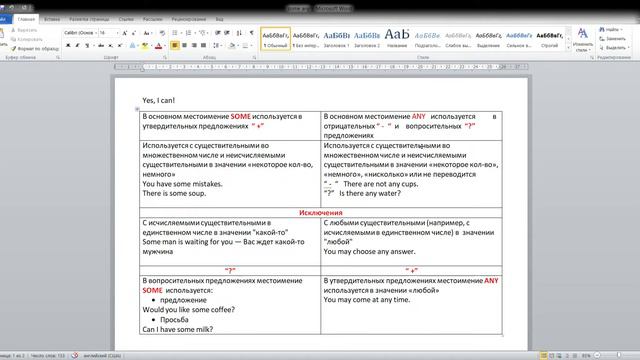Click the Copy (Копировать) button

(x=27, y=39)
